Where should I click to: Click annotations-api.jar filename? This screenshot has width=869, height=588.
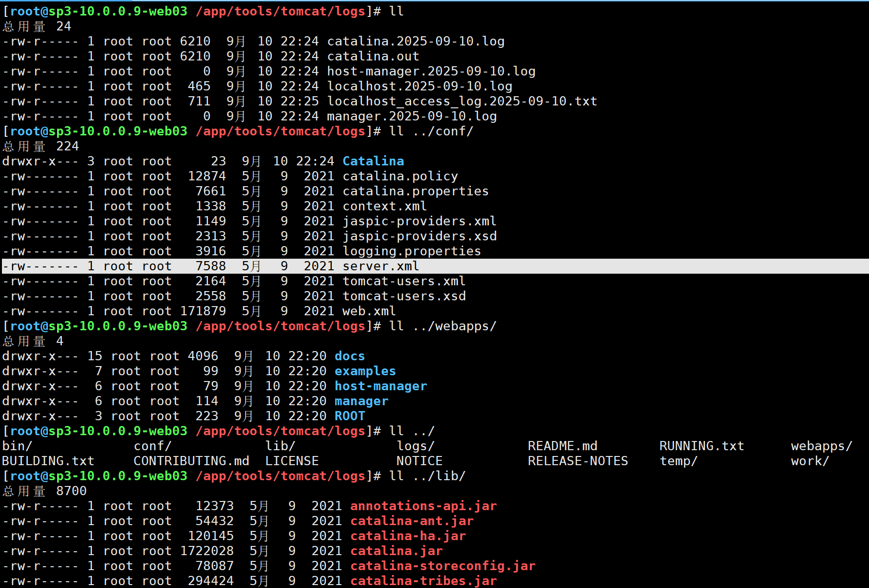pos(424,506)
